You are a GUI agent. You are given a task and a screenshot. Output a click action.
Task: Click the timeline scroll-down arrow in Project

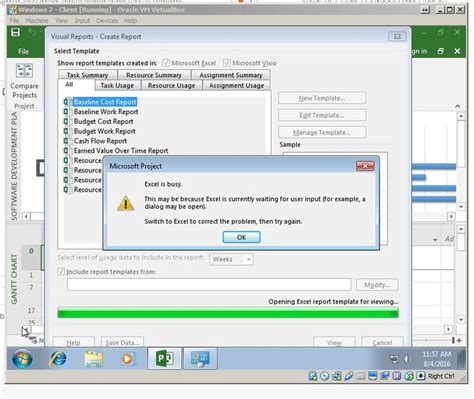pos(461,207)
